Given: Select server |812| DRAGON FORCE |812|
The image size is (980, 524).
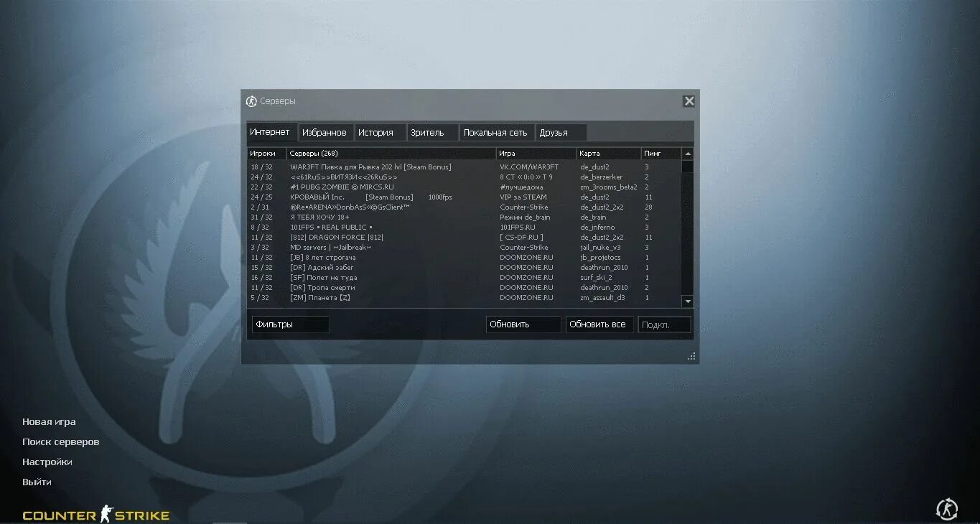Looking at the screenshot, I should point(464,238).
